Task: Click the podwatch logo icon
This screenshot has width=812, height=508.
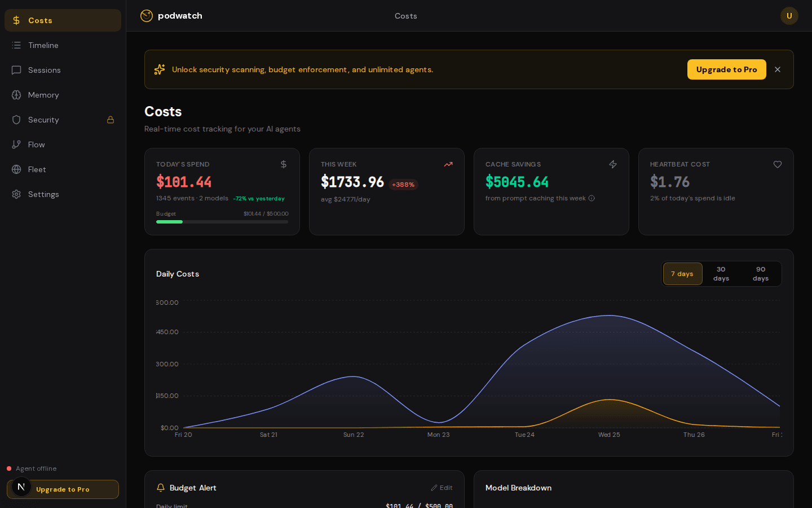Action: coord(147,16)
